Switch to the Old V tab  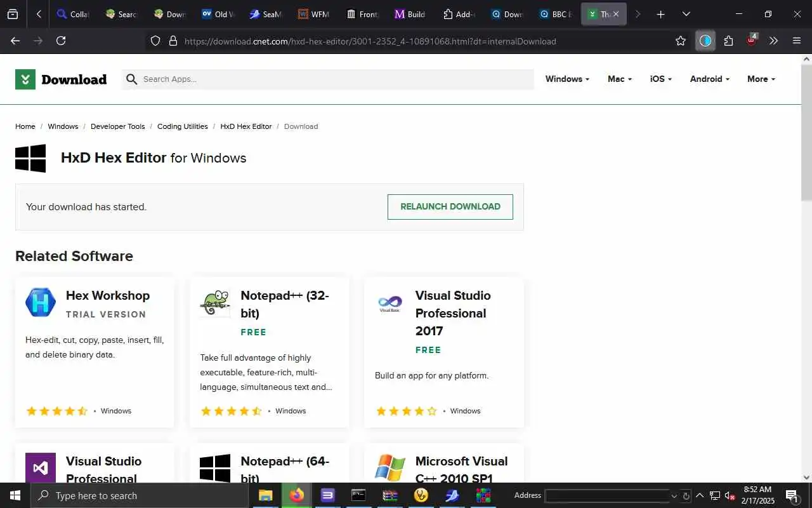[219, 14]
